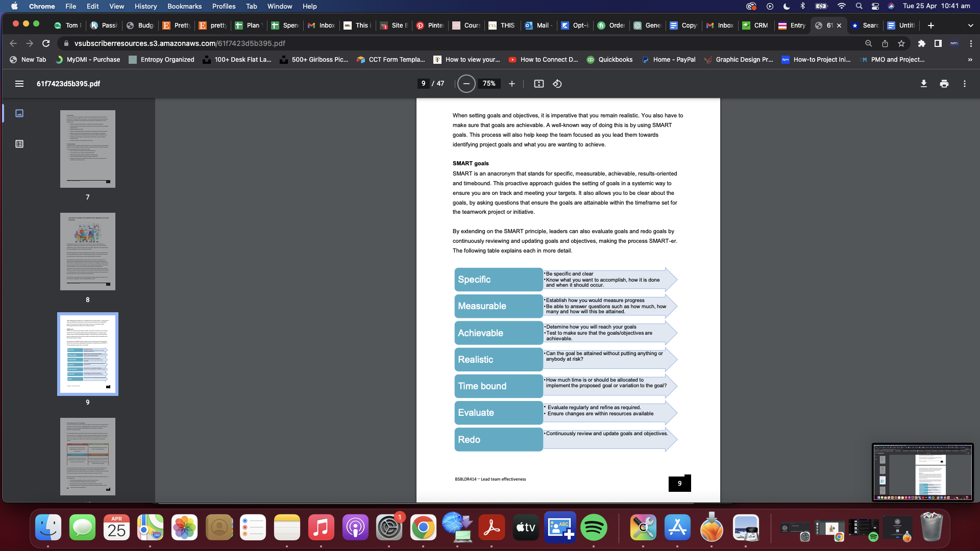The height and width of the screenshot is (551, 980).
Task: Launch Spotify from the Dock
Action: tap(593, 528)
